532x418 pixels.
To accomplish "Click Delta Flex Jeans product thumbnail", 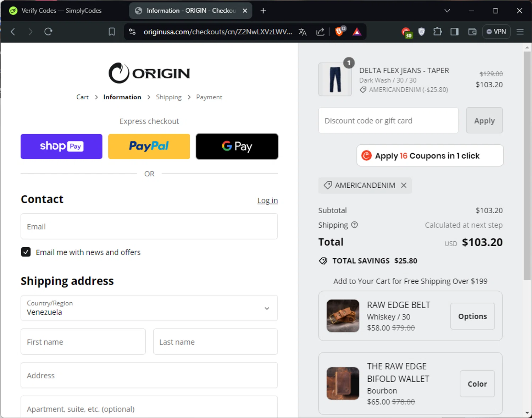I will pos(335,79).
